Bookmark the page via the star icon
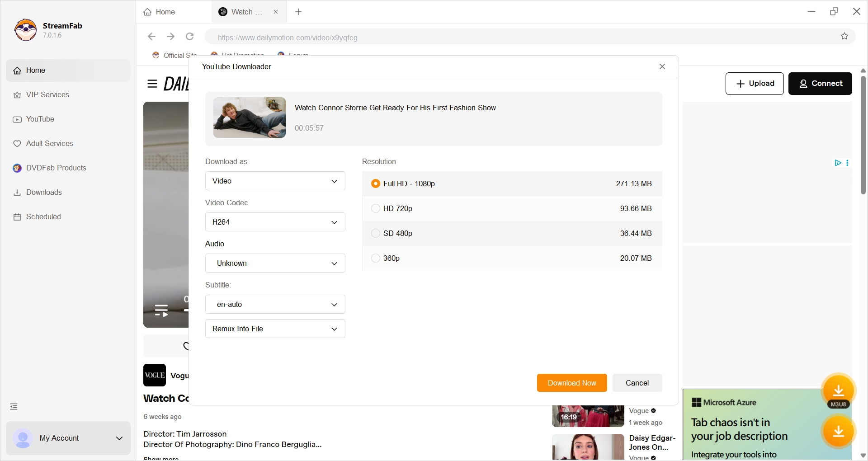The image size is (868, 461). click(x=844, y=37)
